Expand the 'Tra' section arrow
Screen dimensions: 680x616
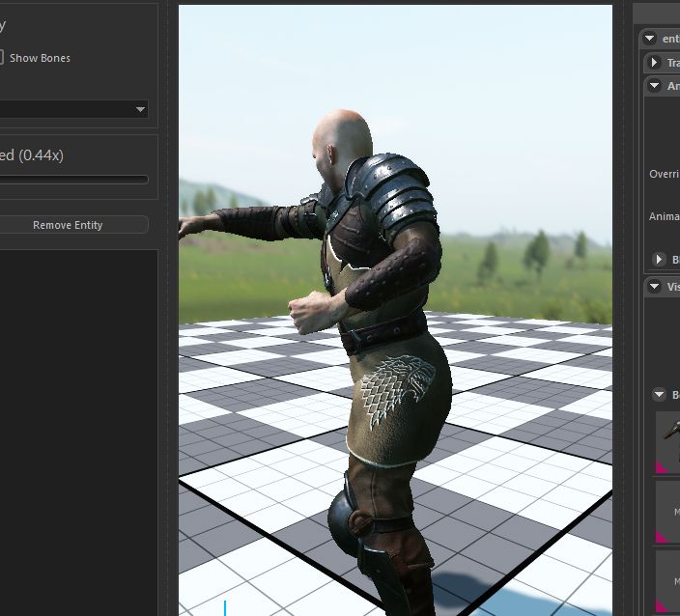point(654,63)
